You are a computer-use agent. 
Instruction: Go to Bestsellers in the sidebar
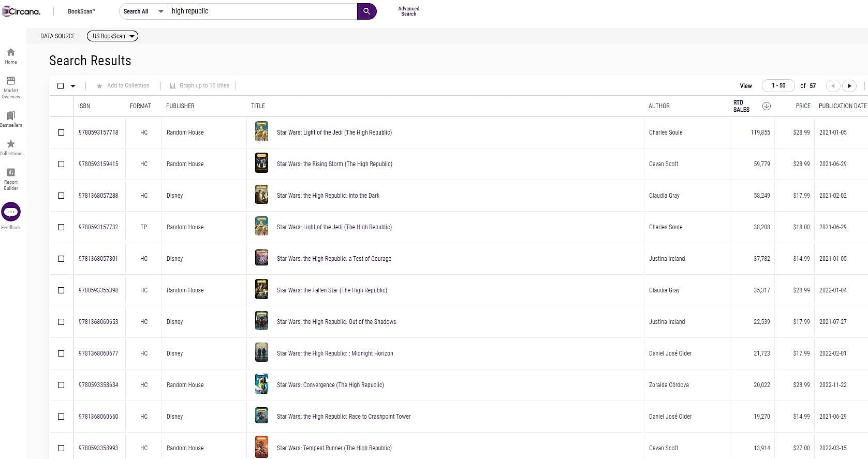tap(11, 119)
